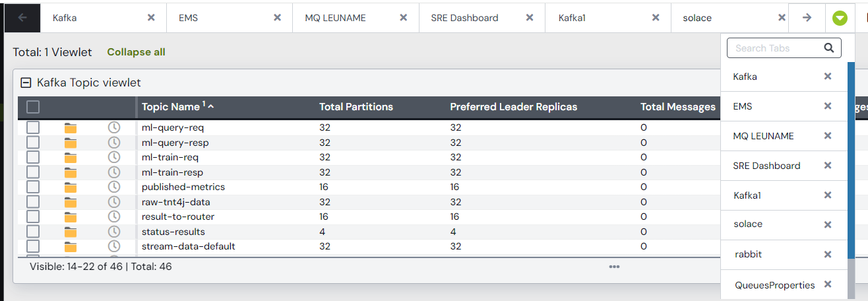Collapse the Kafka Topic viewlet

26,83
